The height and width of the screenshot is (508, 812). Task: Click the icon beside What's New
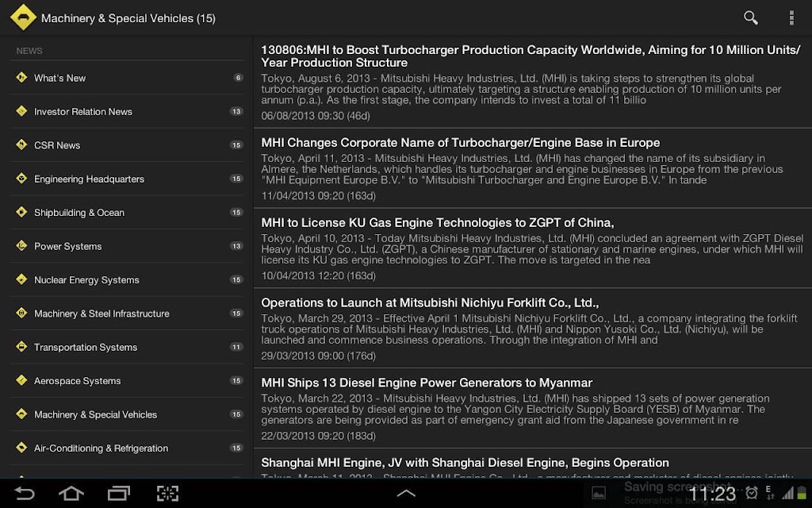click(x=21, y=78)
